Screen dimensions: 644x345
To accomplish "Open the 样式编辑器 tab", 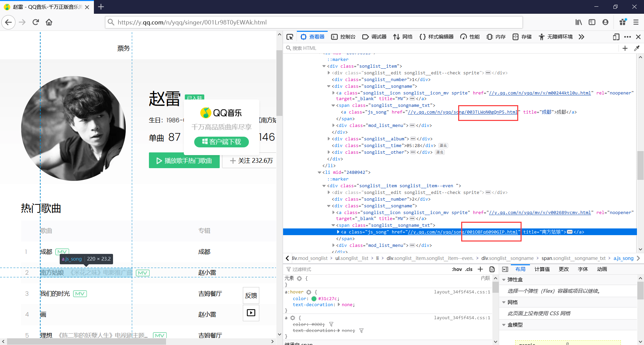I will [x=436, y=37].
